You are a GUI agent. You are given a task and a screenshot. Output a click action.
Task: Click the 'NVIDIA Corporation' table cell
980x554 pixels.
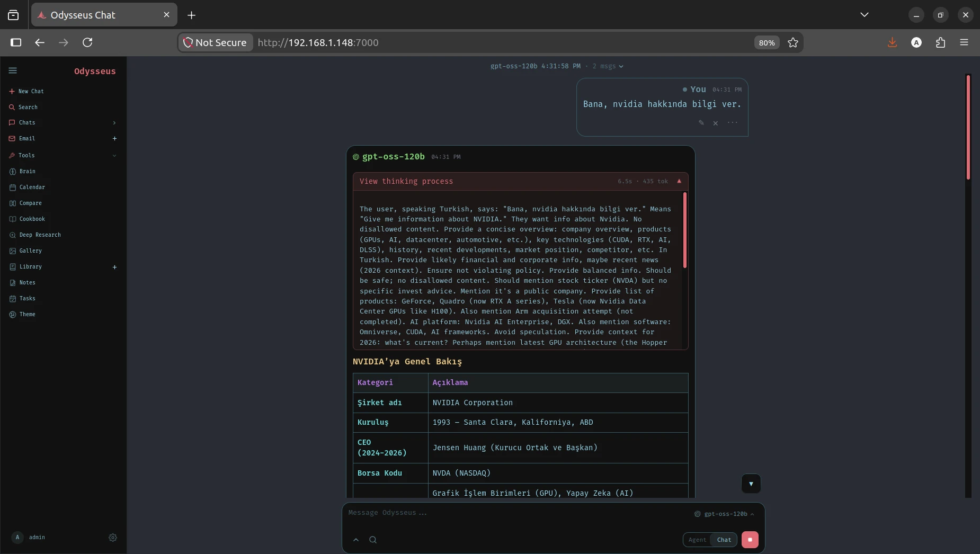558,403
